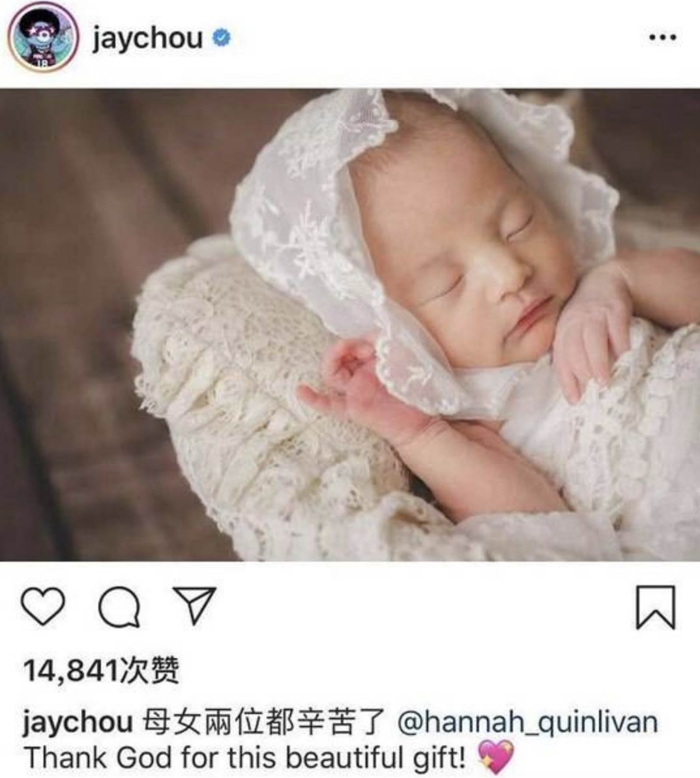
Task: Click the blue verified badge beside jaychou
Action: coord(222,38)
